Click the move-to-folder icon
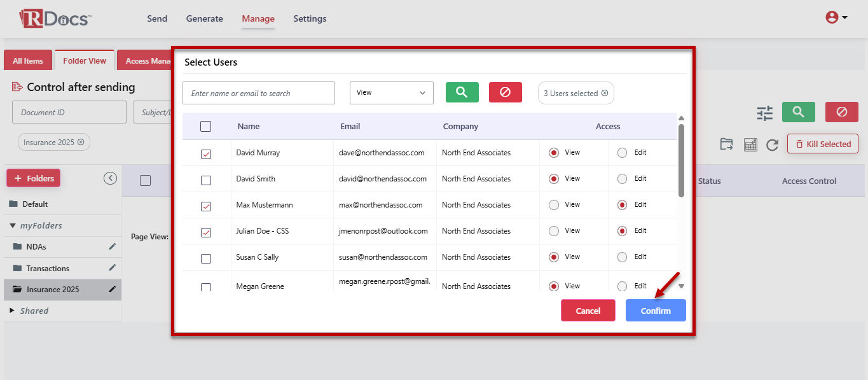Image resolution: width=868 pixels, height=380 pixels. (x=726, y=144)
